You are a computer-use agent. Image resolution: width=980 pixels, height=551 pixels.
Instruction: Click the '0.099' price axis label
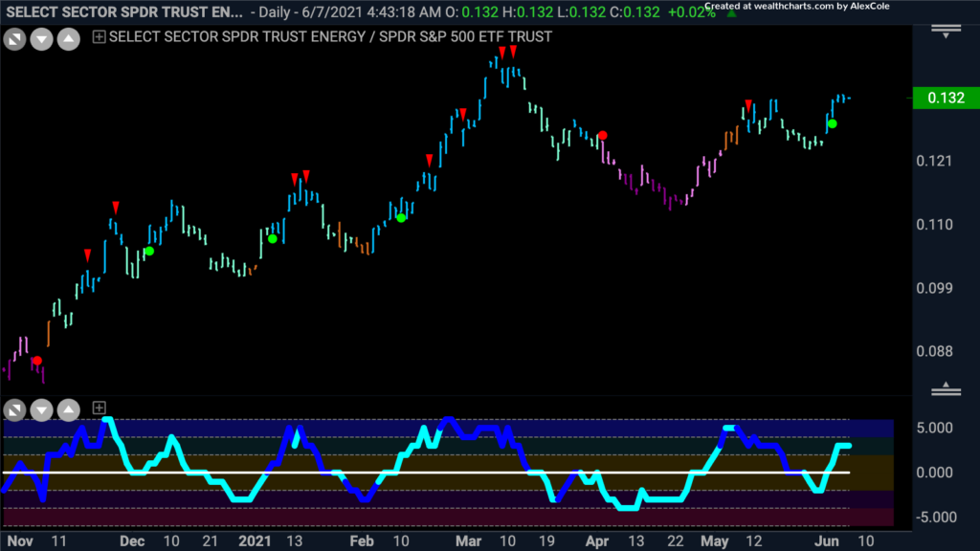[934, 288]
